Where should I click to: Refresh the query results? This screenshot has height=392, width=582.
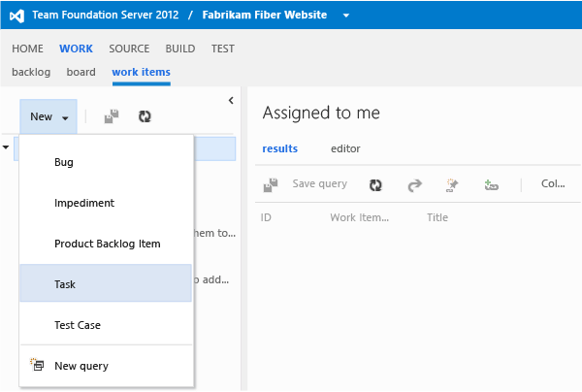[x=375, y=185]
